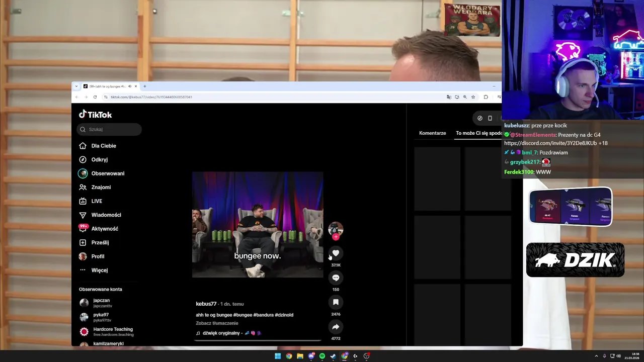This screenshot has height=362, width=644.
Task: Click the Szukaj search field
Action: point(109,129)
